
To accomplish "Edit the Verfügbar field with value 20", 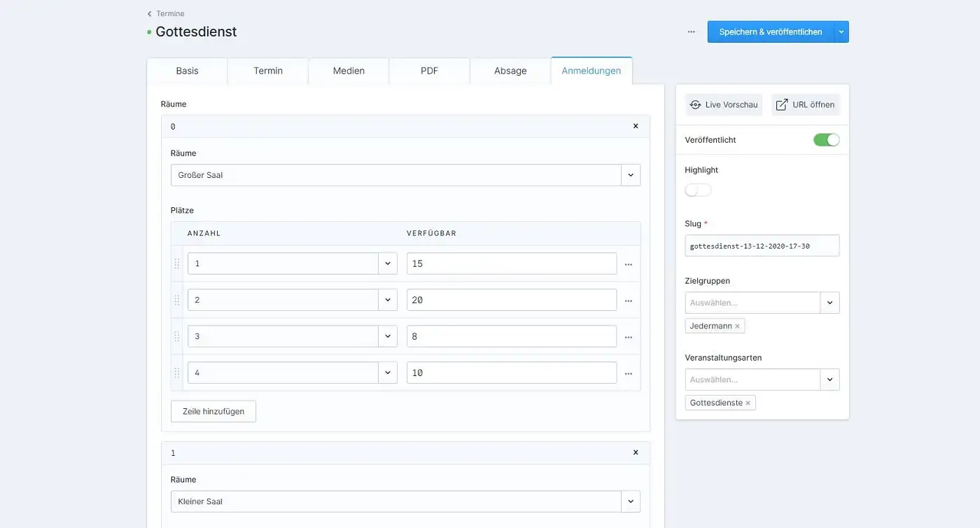I will (x=512, y=300).
